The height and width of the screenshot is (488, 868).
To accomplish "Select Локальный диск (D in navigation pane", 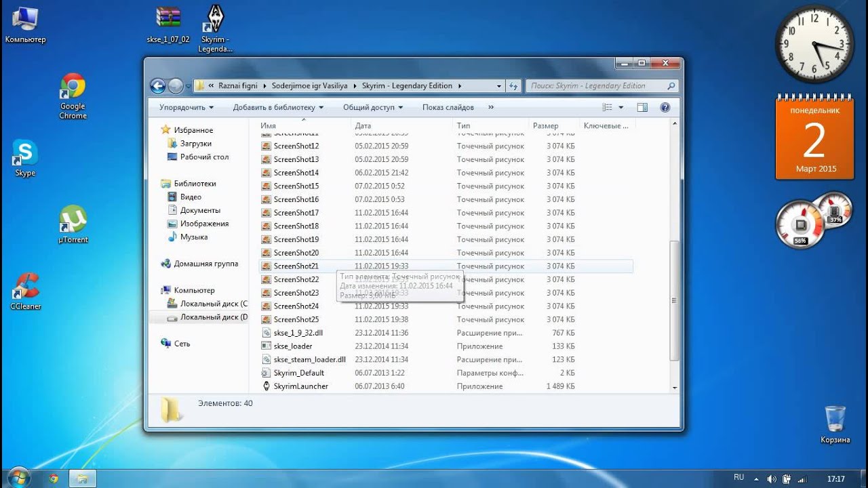I will [214, 317].
